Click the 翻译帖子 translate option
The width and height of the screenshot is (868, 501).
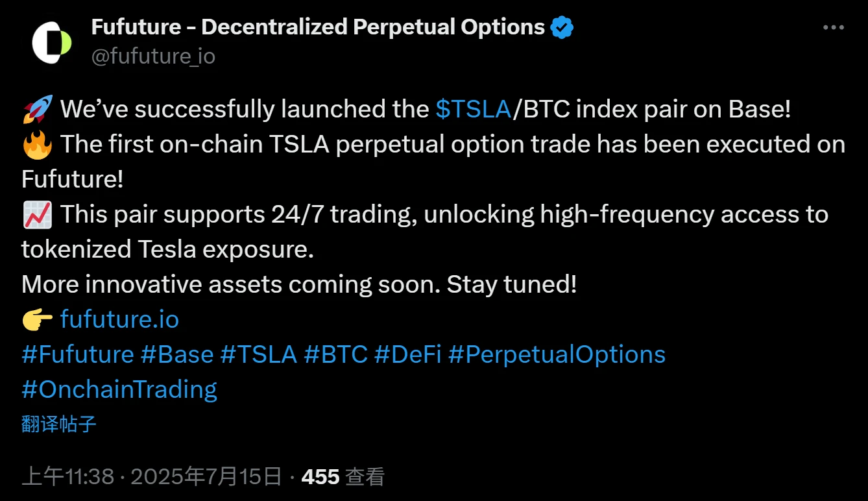coord(58,423)
